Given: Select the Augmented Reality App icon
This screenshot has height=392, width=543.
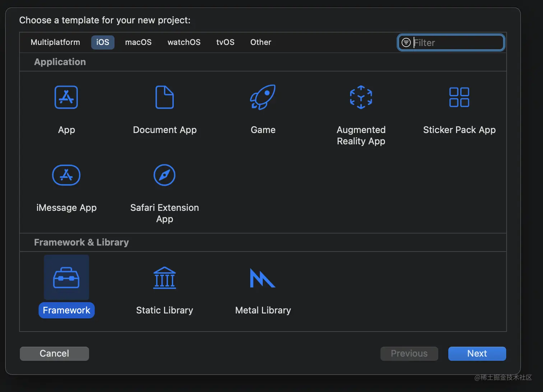Looking at the screenshot, I should pyautogui.click(x=361, y=97).
